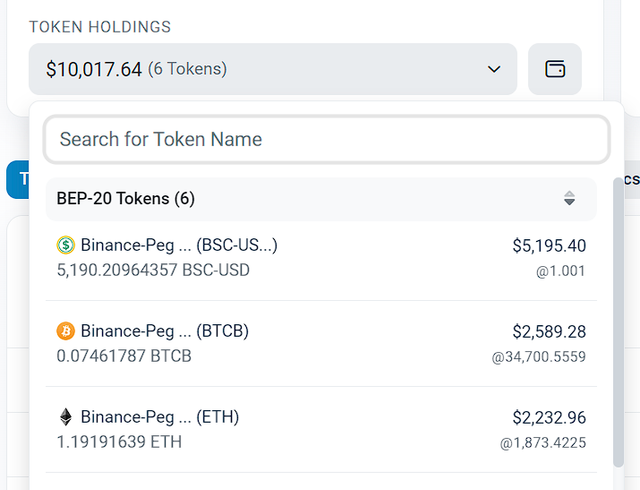The width and height of the screenshot is (640, 490).
Task: Open Binance-Peg ETH token entry
Action: pos(321,430)
